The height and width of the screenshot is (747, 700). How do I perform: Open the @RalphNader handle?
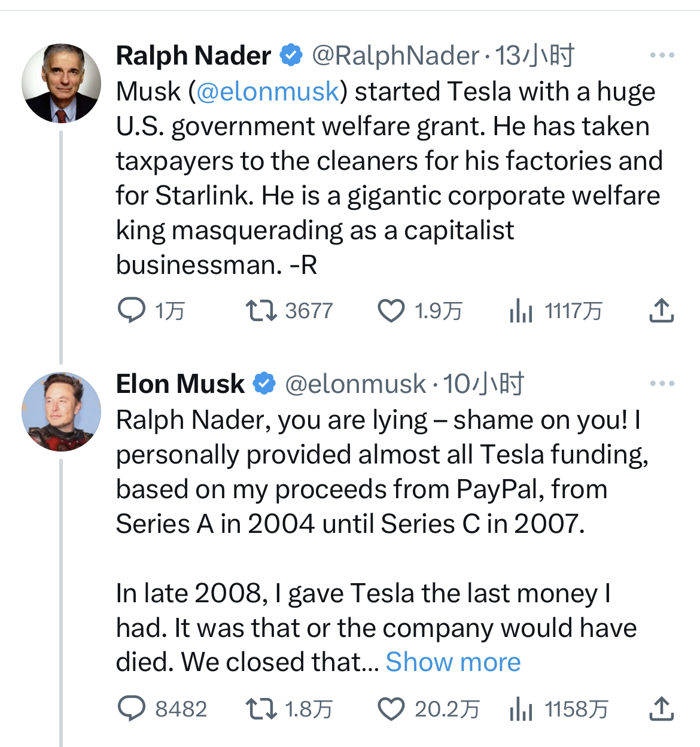(x=395, y=56)
